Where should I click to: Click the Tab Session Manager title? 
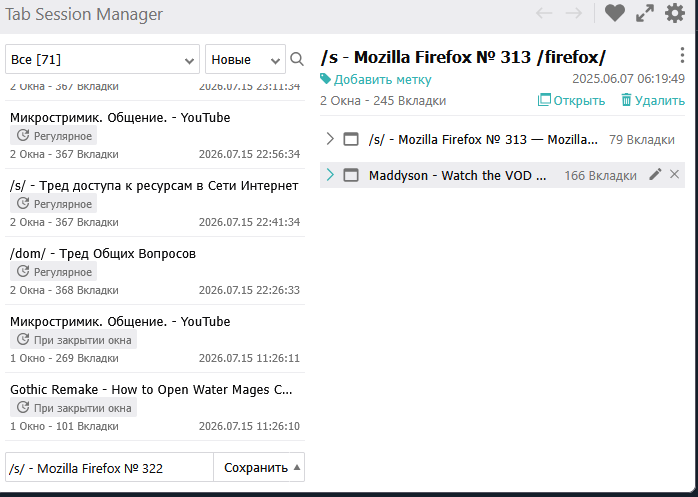(84, 14)
